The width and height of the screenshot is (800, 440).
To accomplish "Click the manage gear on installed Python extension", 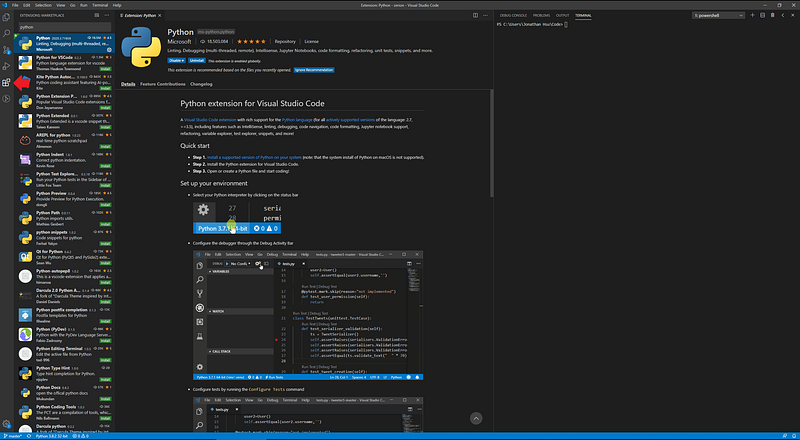I will coord(109,50).
